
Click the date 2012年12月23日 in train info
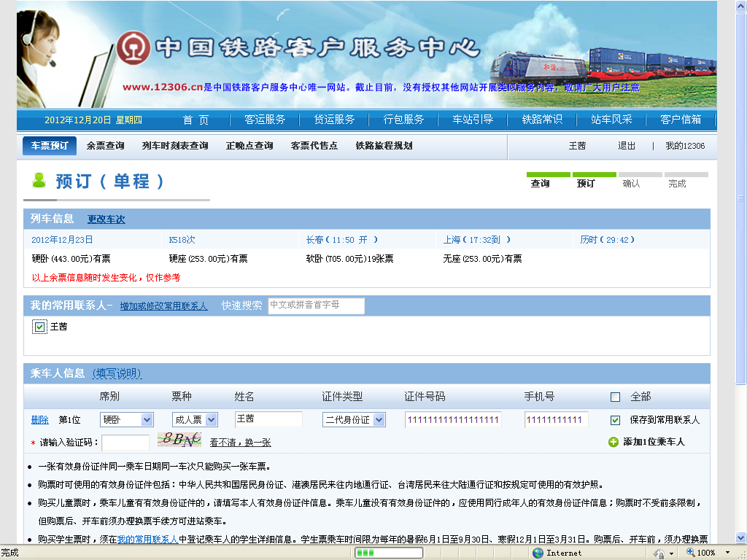click(x=63, y=240)
